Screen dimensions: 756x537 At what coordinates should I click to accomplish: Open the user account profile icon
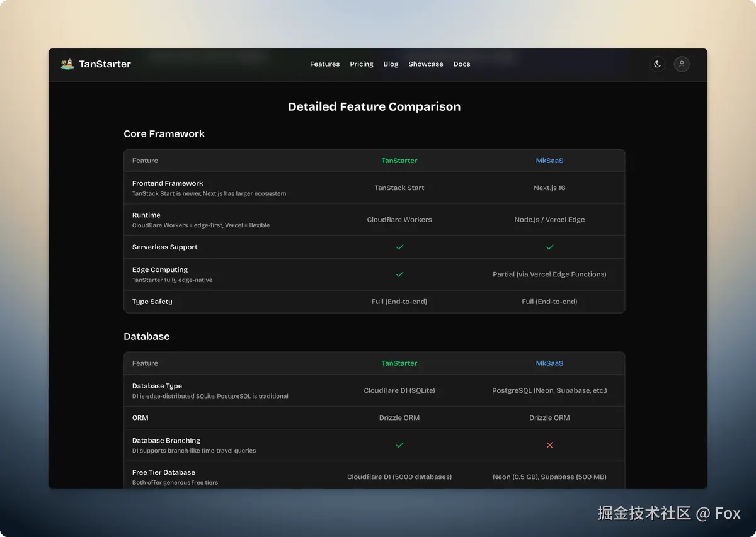682,64
